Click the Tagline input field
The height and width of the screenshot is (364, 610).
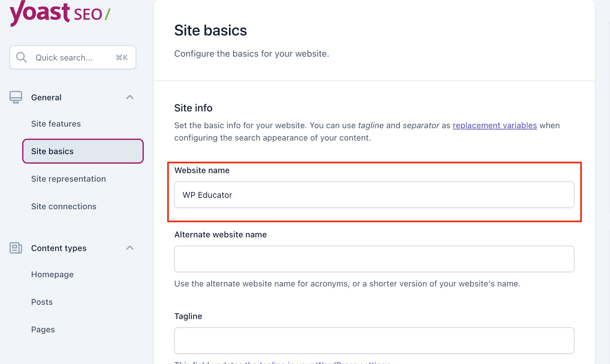click(x=374, y=340)
